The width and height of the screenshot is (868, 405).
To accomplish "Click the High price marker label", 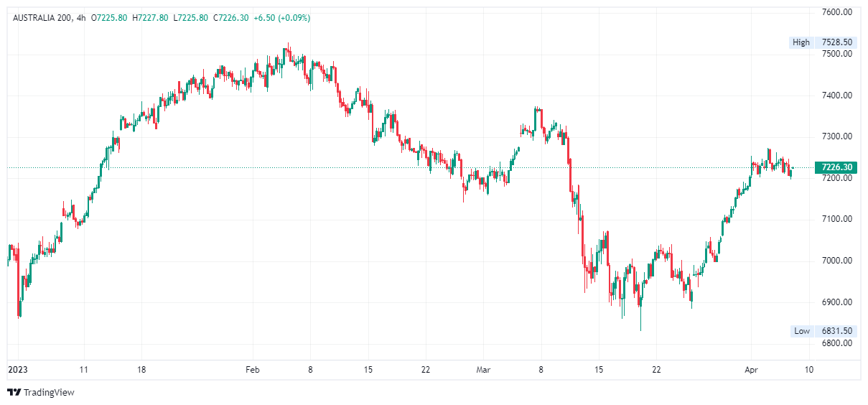I will point(801,42).
